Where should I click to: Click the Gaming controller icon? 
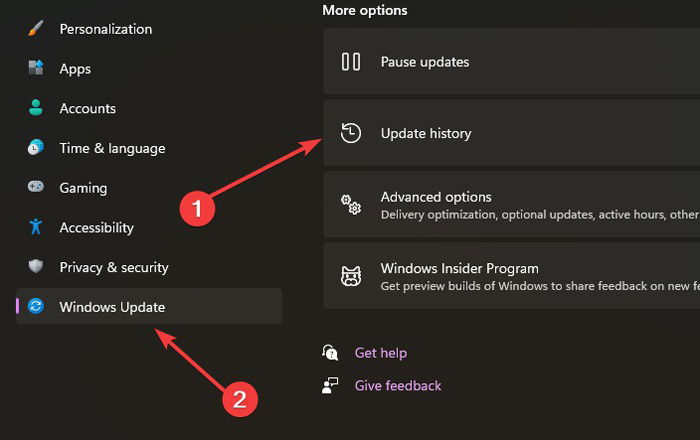(x=36, y=187)
